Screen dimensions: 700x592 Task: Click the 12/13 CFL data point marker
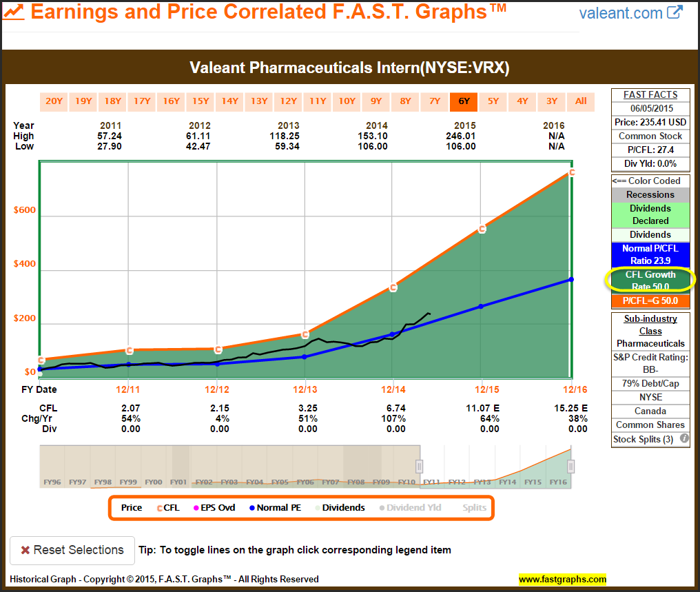click(305, 334)
